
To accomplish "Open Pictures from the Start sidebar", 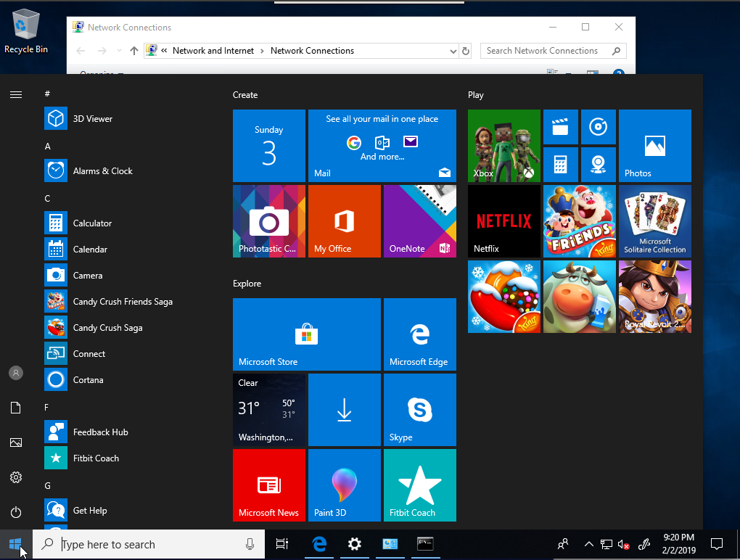I will (x=16, y=442).
